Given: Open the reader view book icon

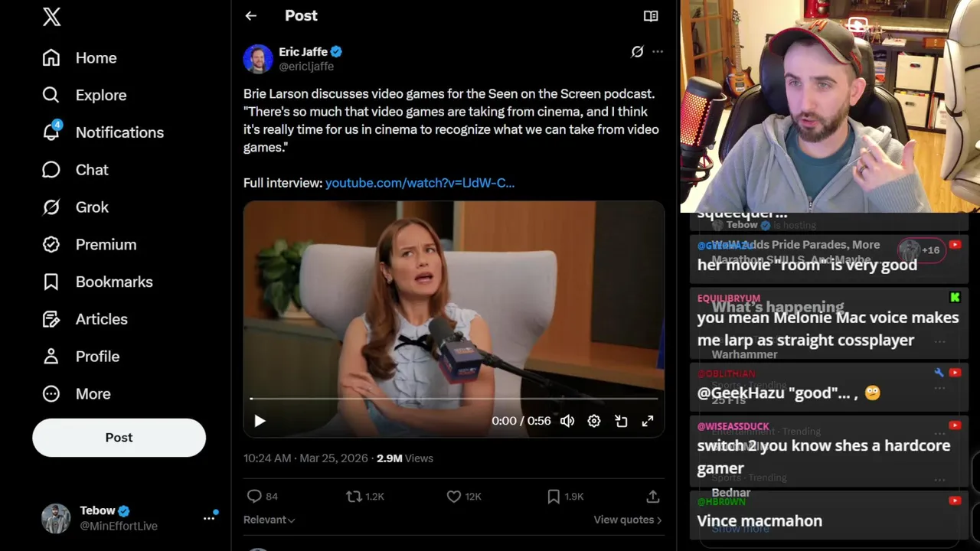Looking at the screenshot, I should (x=651, y=16).
